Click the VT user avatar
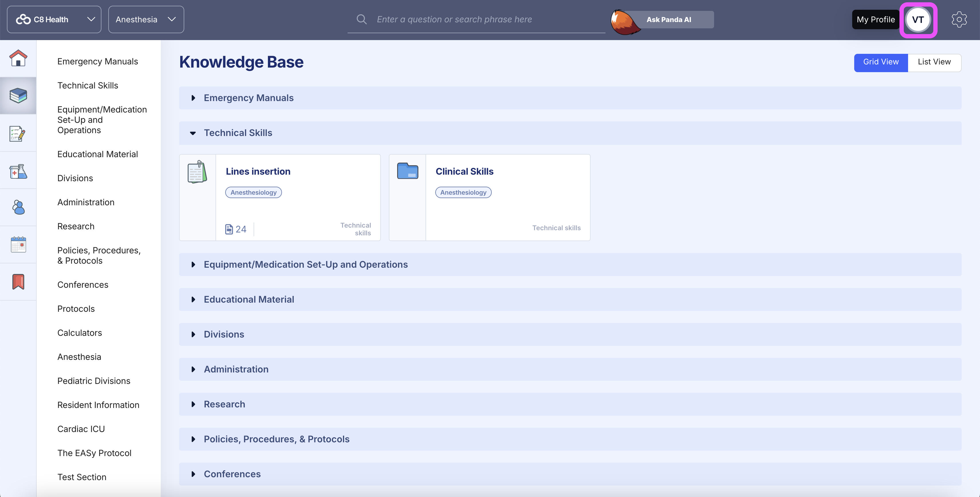 [x=918, y=20]
